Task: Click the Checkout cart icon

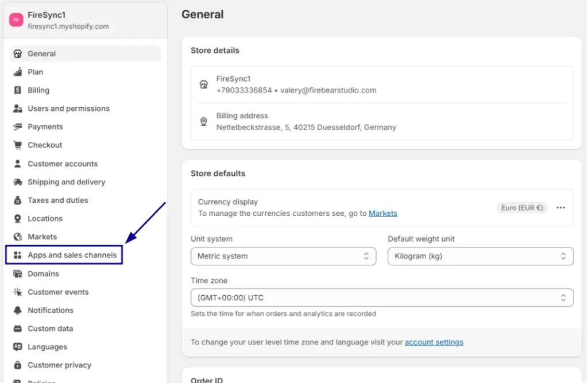Action: click(x=17, y=145)
